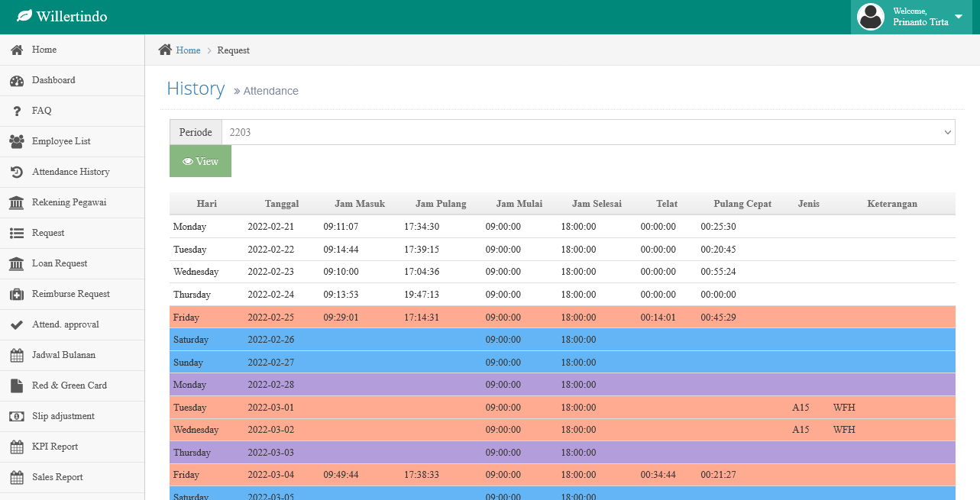
Task: Click the eye icon on View button
Action: (x=188, y=162)
